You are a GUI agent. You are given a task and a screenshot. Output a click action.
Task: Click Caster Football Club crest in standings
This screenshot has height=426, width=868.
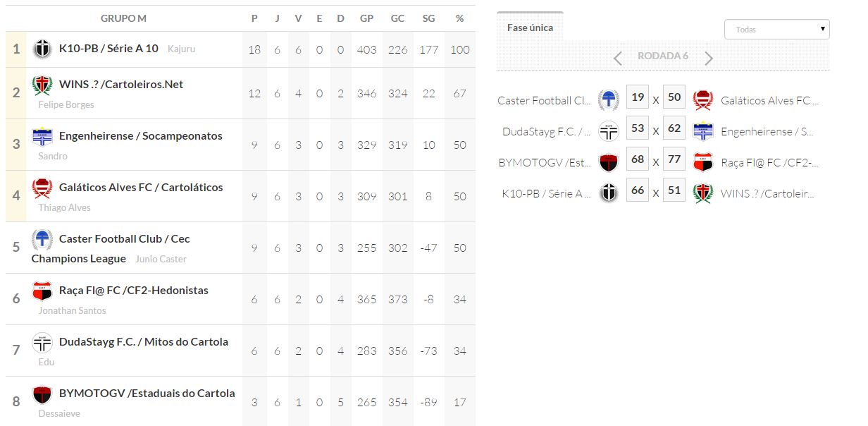(42, 240)
